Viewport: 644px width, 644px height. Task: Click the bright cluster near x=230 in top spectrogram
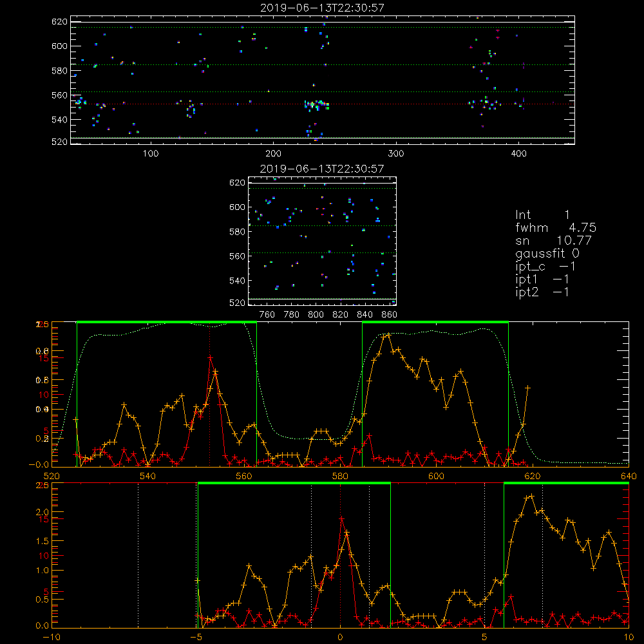(x=316, y=105)
